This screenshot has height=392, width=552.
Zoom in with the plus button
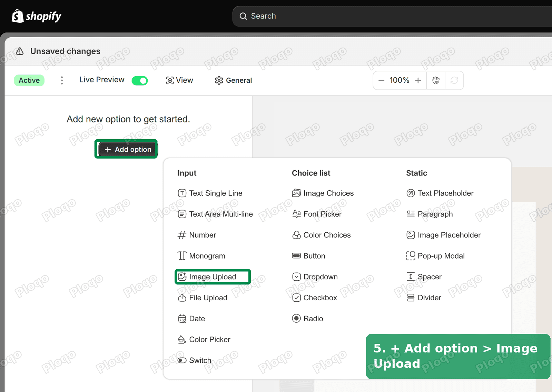coord(418,80)
